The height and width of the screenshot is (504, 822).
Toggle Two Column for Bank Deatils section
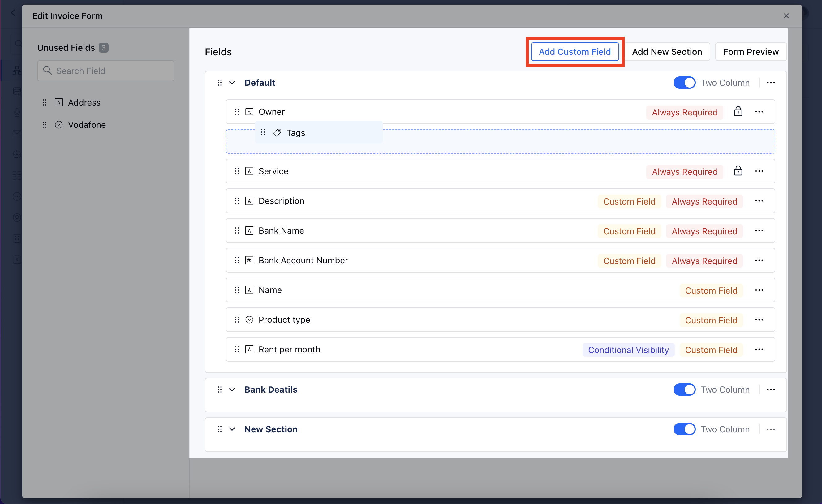[x=684, y=390]
